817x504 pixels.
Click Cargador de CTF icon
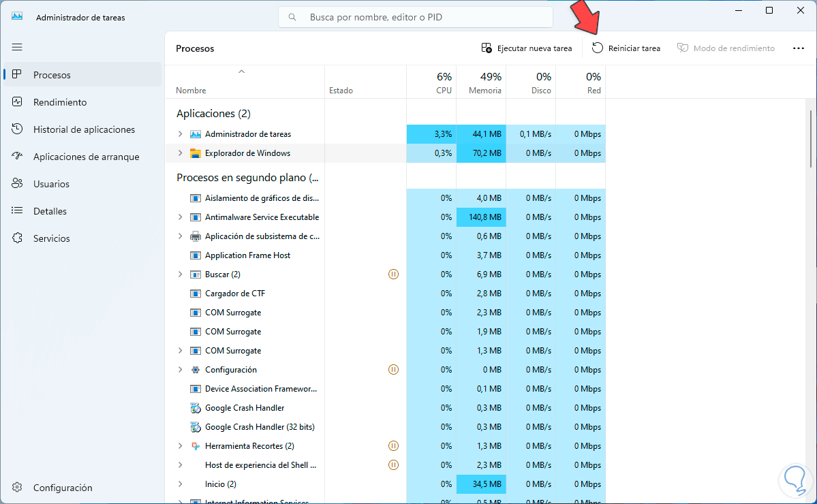(x=196, y=294)
